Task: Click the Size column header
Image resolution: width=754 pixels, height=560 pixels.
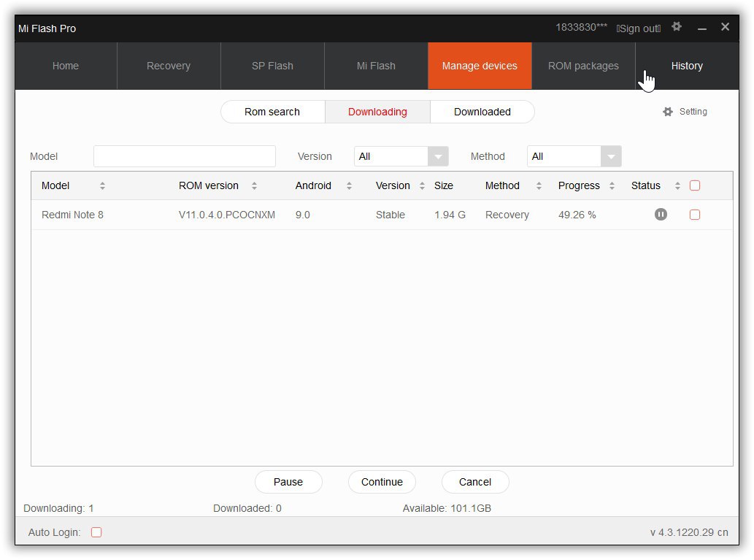Action: [444, 185]
